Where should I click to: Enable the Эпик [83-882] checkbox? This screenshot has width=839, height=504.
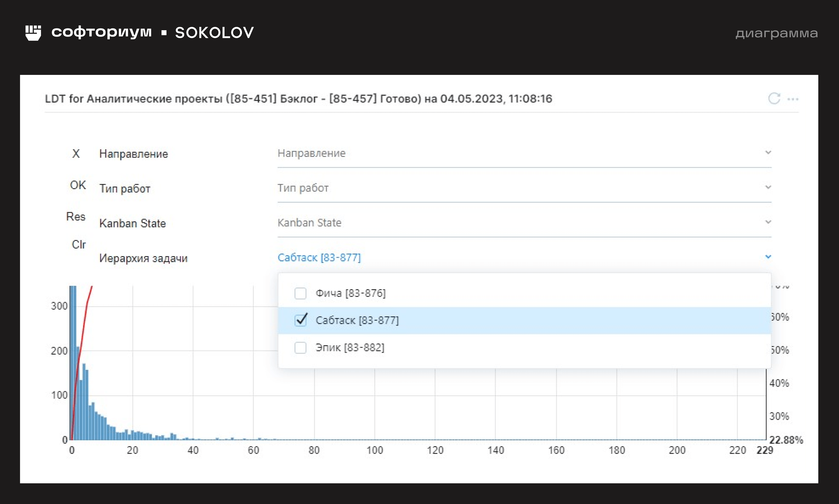point(300,347)
